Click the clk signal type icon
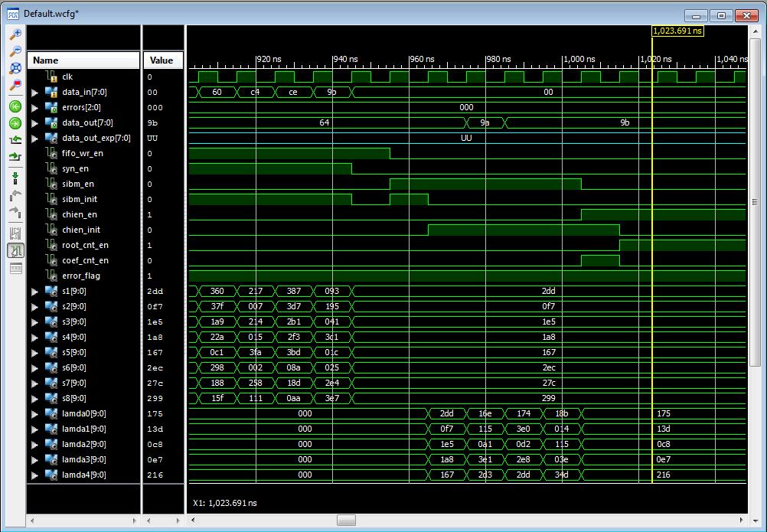The image size is (767, 532). point(51,77)
